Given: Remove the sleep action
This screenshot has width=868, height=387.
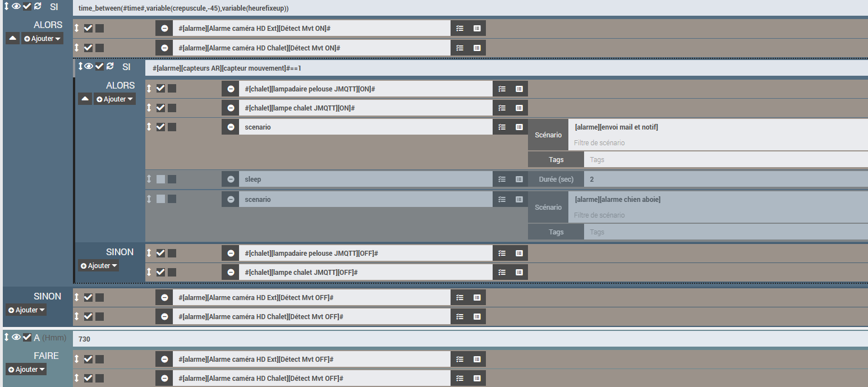Looking at the screenshot, I should pyautogui.click(x=231, y=179).
